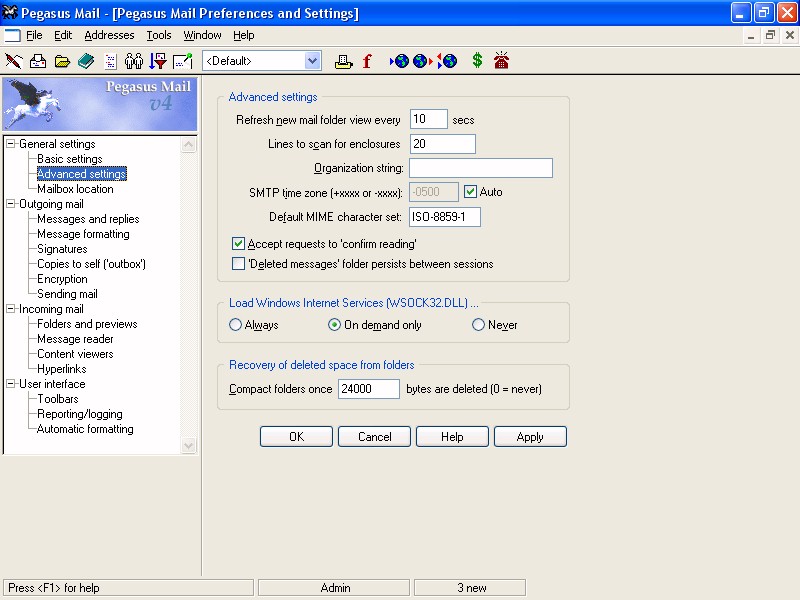Click the Lines to scan for enclosures field
800x600 pixels.
point(443,144)
